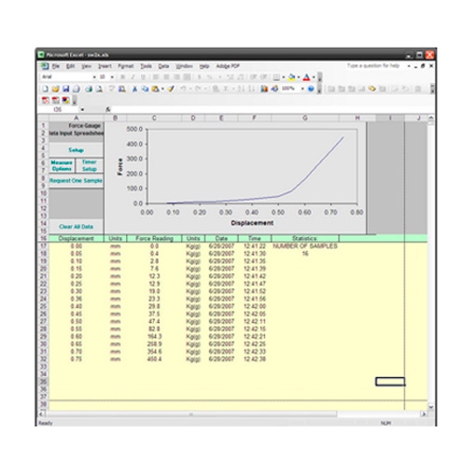The width and height of the screenshot is (476, 476).
Task: Click the first Adobe PDF convert icon
Action: click(46, 100)
